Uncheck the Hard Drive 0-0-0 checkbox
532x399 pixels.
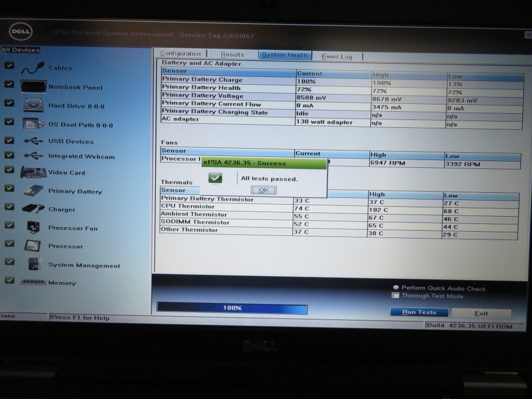pos(9,102)
